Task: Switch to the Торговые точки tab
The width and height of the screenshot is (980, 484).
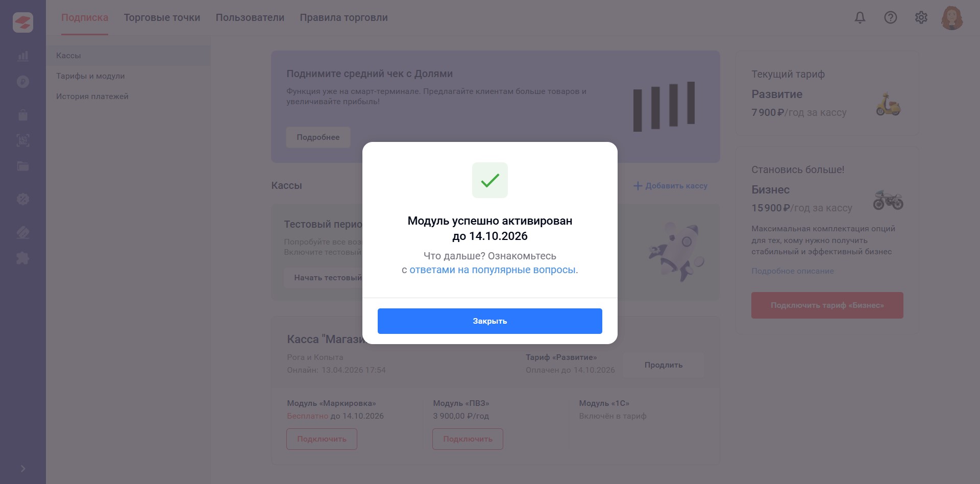Action: [162, 18]
